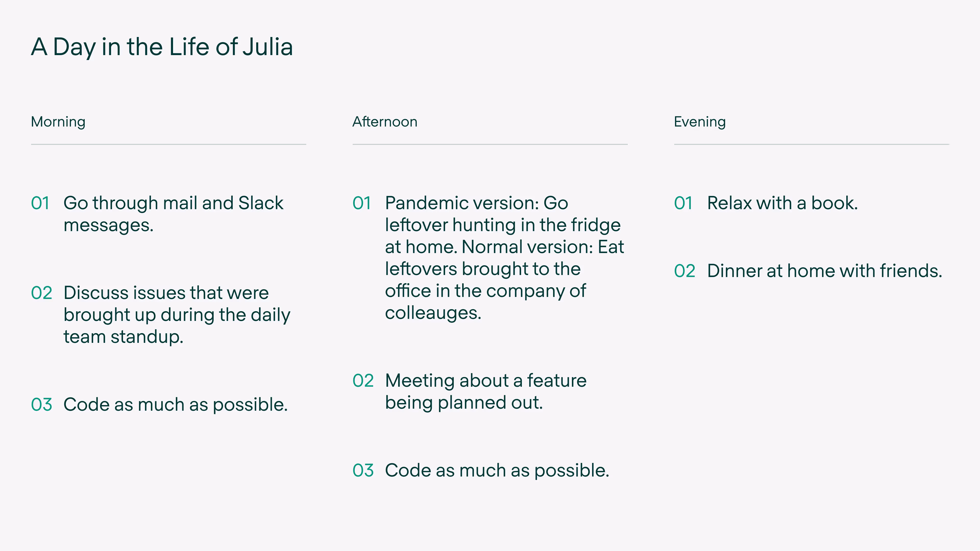Select the Morning column heading
Viewport: 980px width, 551px height.
click(58, 122)
